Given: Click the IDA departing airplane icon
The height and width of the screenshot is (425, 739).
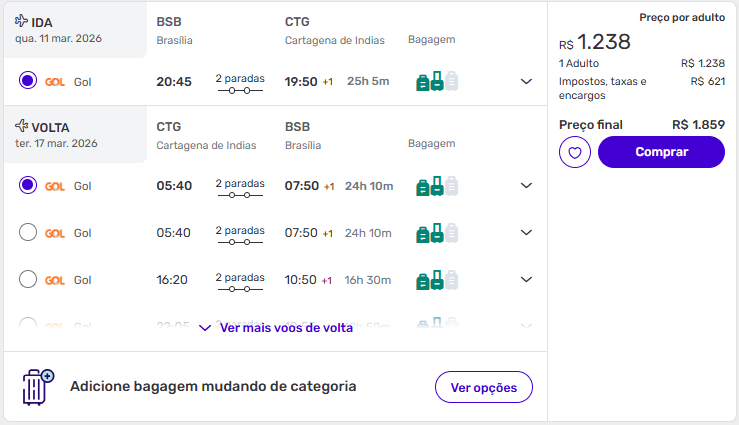Looking at the screenshot, I should 21,22.
